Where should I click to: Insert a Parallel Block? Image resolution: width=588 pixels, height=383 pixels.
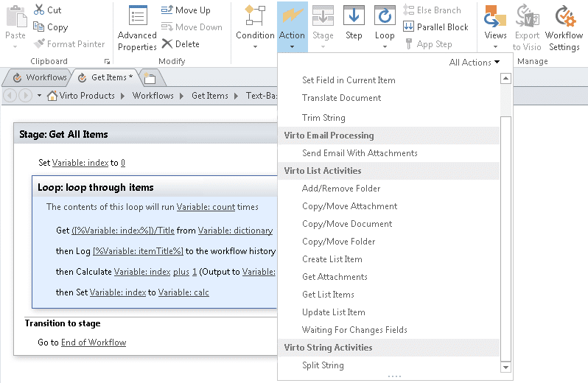click(x=435, y=27)
